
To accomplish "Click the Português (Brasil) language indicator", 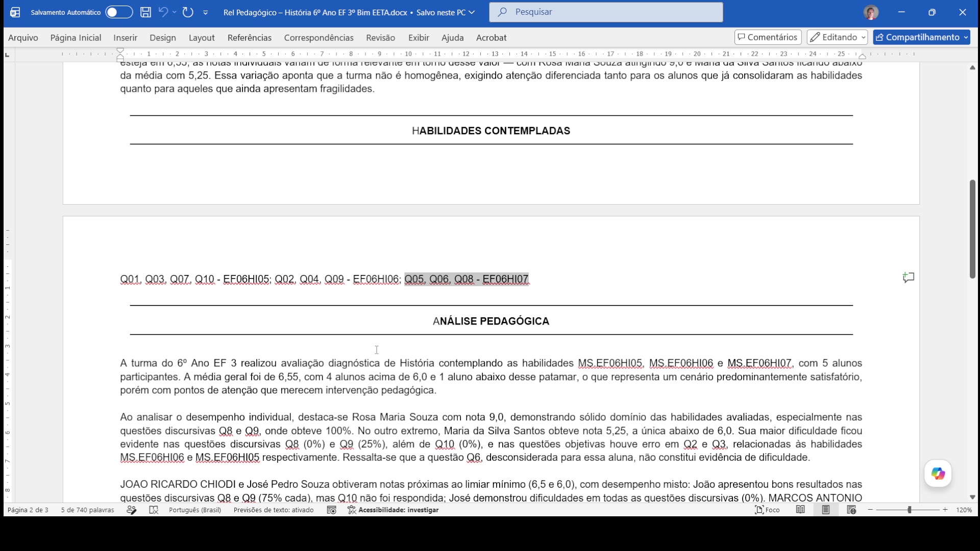I will click(195, 510).
